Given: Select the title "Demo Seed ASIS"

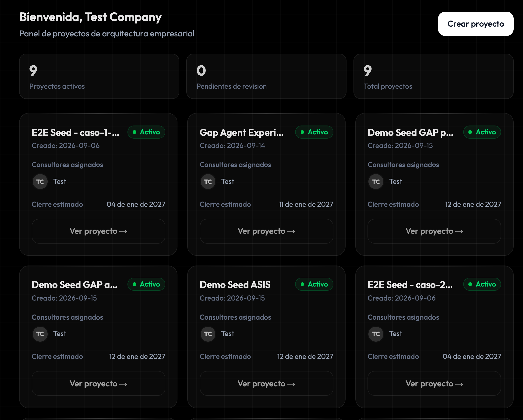Looking at the screenshot, I should 235,285.
